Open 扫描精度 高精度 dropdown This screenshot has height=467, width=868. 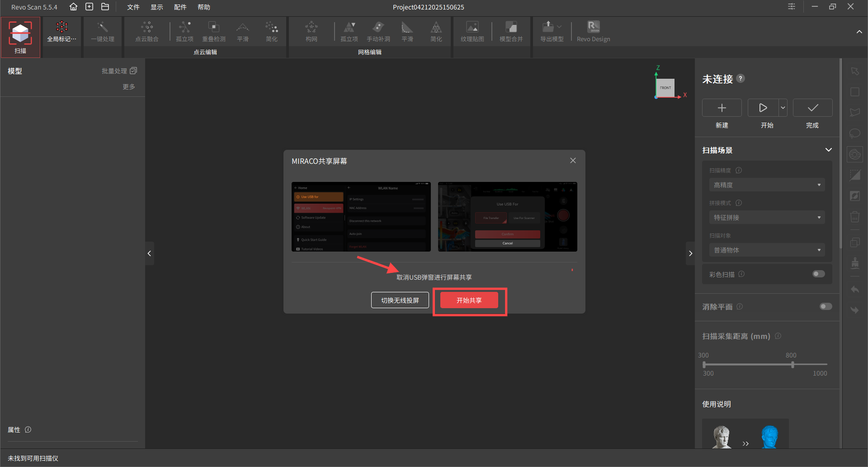point(767,185)
